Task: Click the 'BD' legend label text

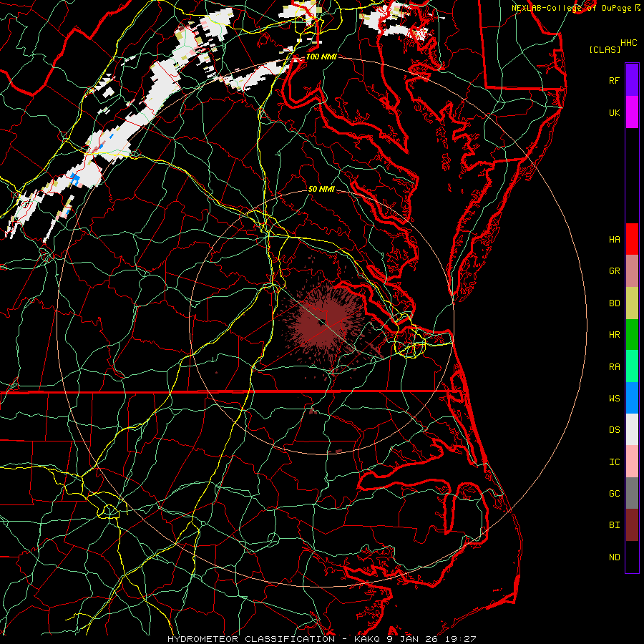Action: pyautogui.click(x=614, y=303)
